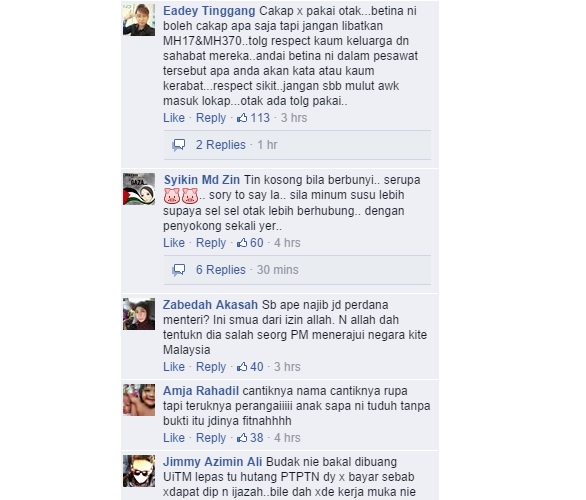
Task: Click the thumbs-up icon showing 60 likes
Action: [x=242, y=243]
